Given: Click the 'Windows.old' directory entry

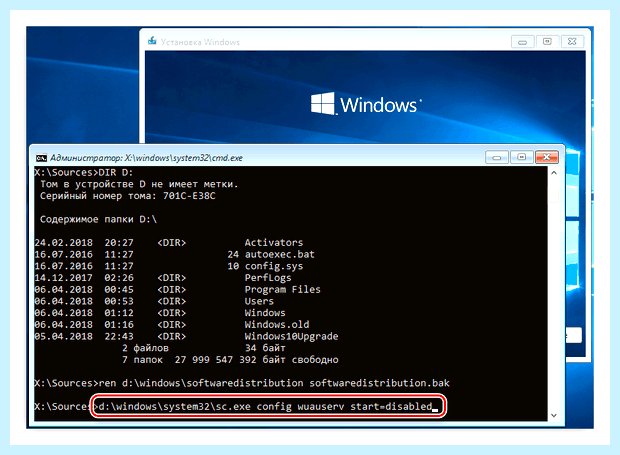Looking at the screenshot, I should tap(277, 325).
